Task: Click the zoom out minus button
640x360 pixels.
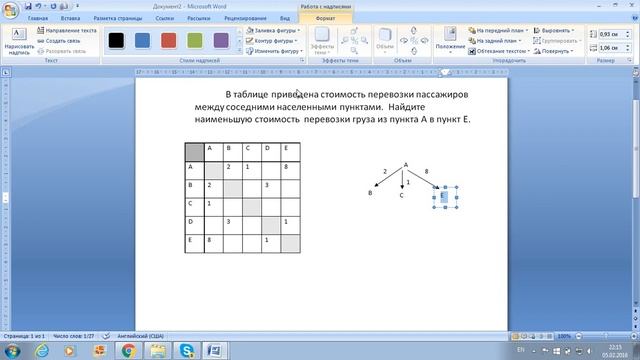Action: coord(578,336)
